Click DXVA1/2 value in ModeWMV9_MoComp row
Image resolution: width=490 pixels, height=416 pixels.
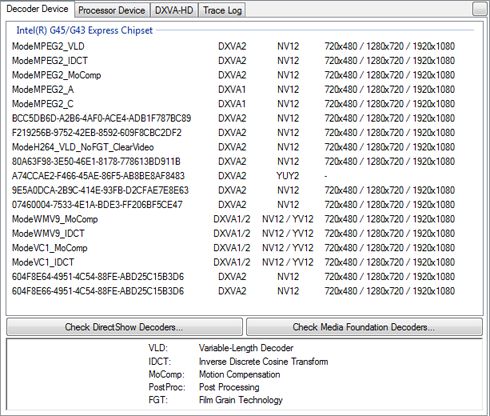point(232,219)
